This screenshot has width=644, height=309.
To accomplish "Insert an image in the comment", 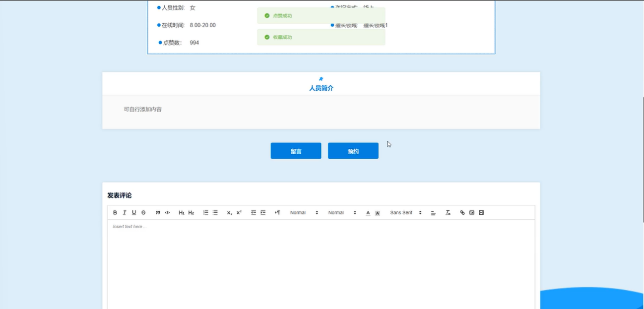I will click(x=472, y=213).
